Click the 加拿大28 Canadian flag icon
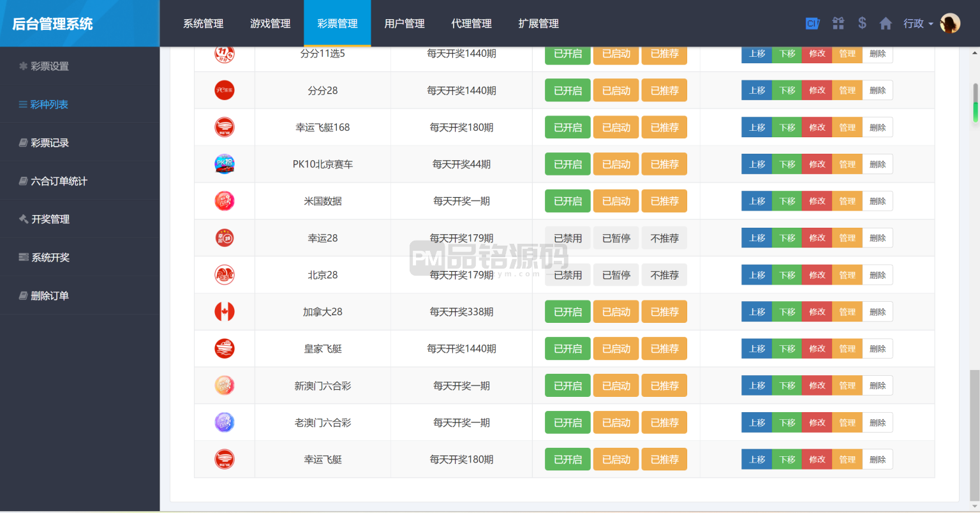 [225, 312]
